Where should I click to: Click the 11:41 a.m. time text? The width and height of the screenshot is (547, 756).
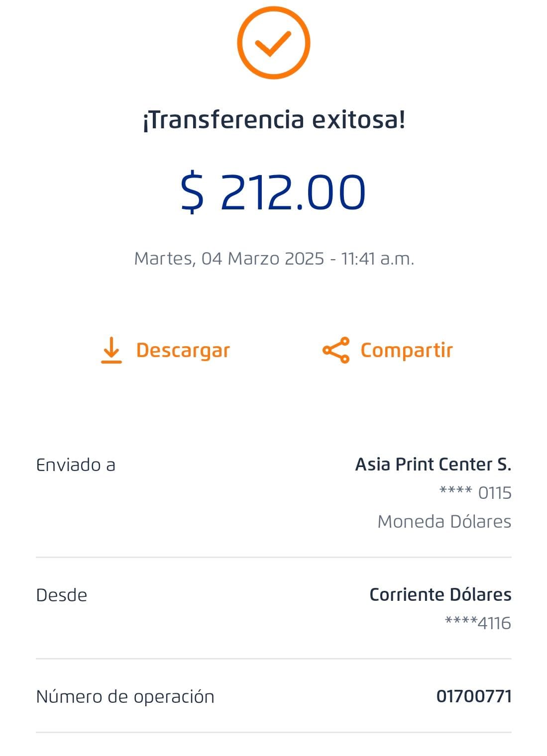377,259
